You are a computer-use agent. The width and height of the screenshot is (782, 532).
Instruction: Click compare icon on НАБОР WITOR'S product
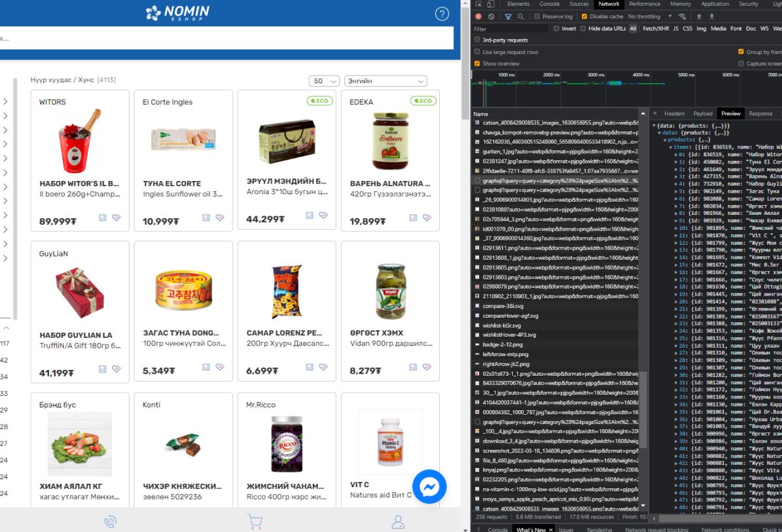pyautogui.click(x=102, y=217)
